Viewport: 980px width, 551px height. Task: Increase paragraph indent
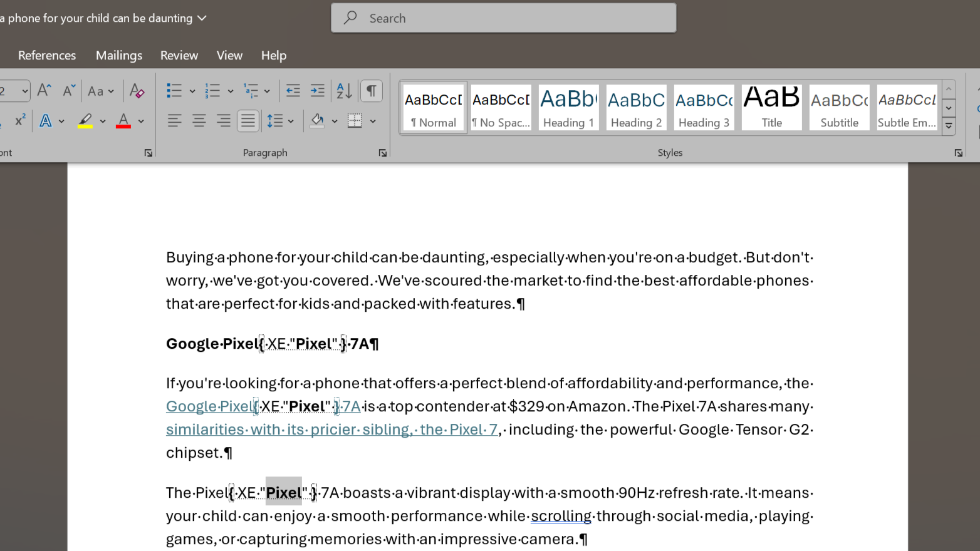coord(318,91)
